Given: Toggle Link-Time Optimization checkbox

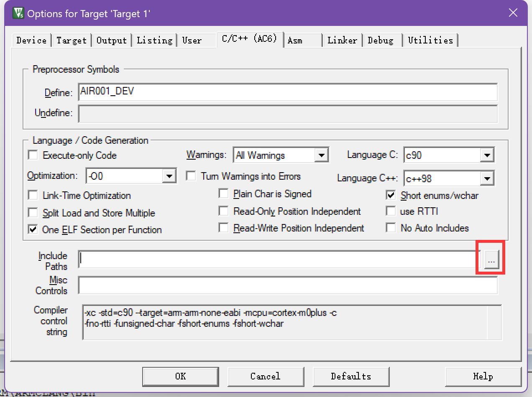Looking at the screenshot, I should tap(33, 196).
